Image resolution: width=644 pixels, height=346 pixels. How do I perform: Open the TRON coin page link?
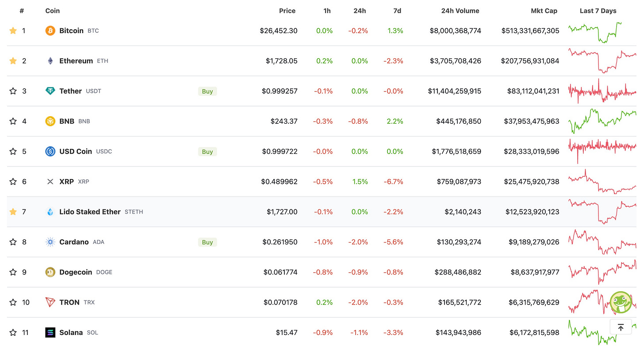pos(69,302)
